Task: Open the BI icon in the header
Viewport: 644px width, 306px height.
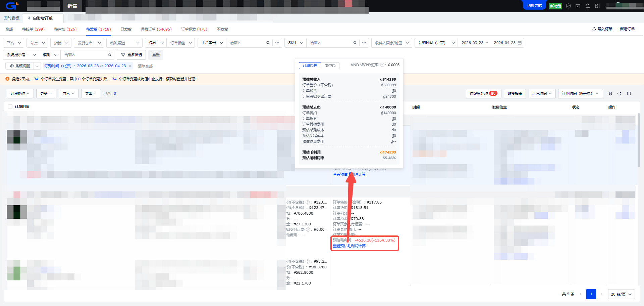Action: point(597,6)
